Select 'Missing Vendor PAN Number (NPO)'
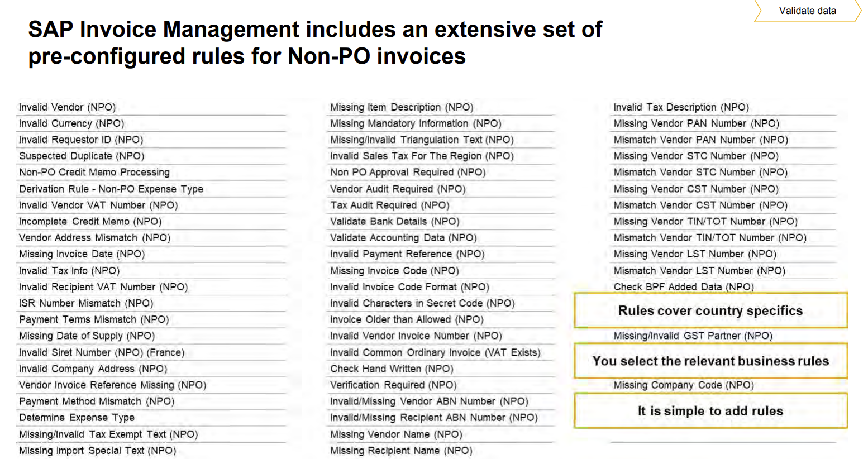The height and width of the screenshot is (459, 868). [697, 123]
